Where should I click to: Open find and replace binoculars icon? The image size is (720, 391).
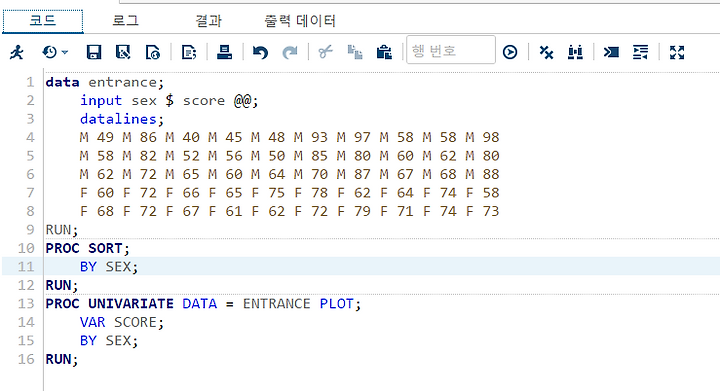point(575,52)
